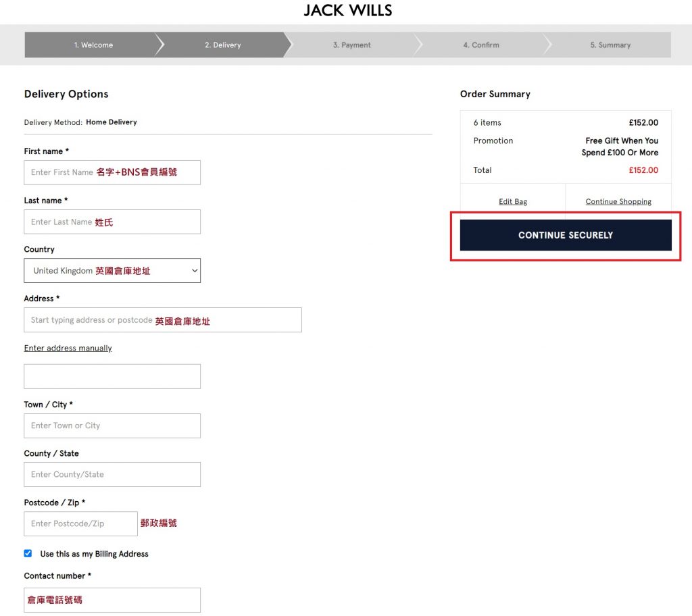Viewport: 692px width, 616px height.
Task: Click the Jack Wills logo
Action: pos(347,11)
